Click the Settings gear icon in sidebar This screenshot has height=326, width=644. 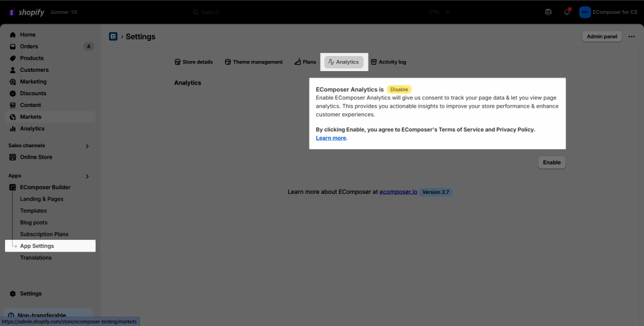13,294
